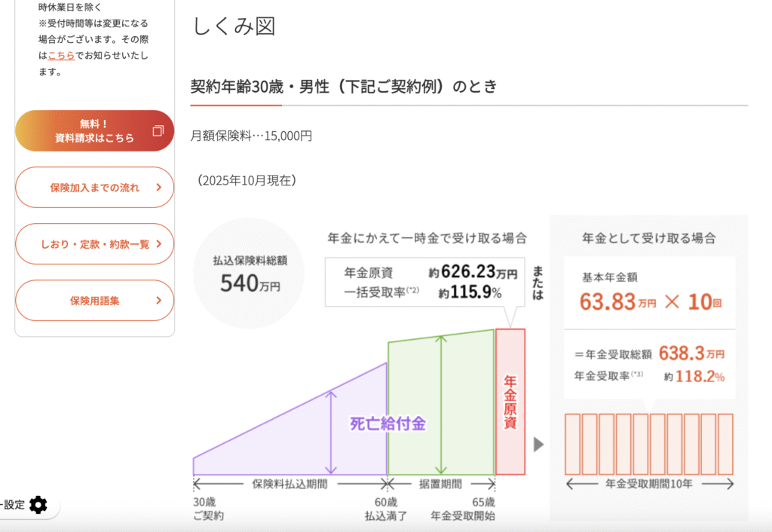Click the gray right-pointing triangle arrow
The height and width of the screenshot is (532, 772).
[x=538, y=445]
